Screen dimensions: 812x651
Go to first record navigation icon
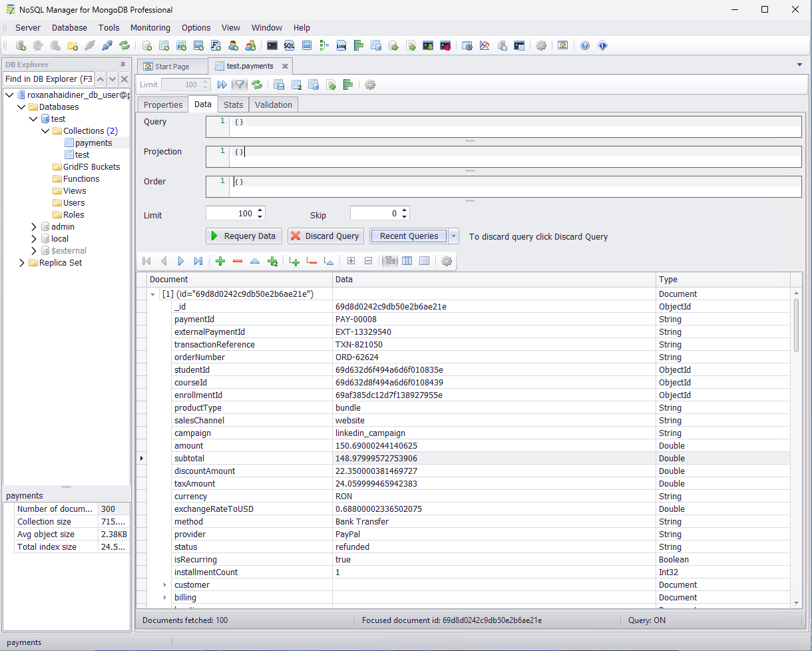(x=146, y=261)
